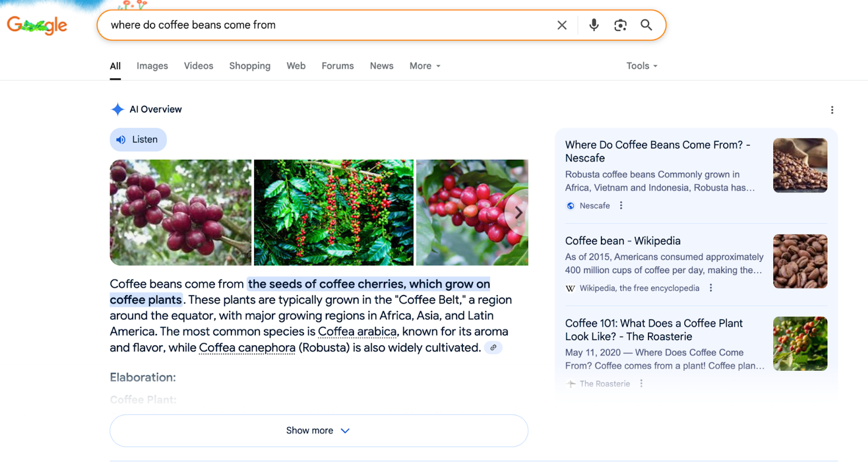Open the three-dot menu next to The Roasterie

[641, 383]
